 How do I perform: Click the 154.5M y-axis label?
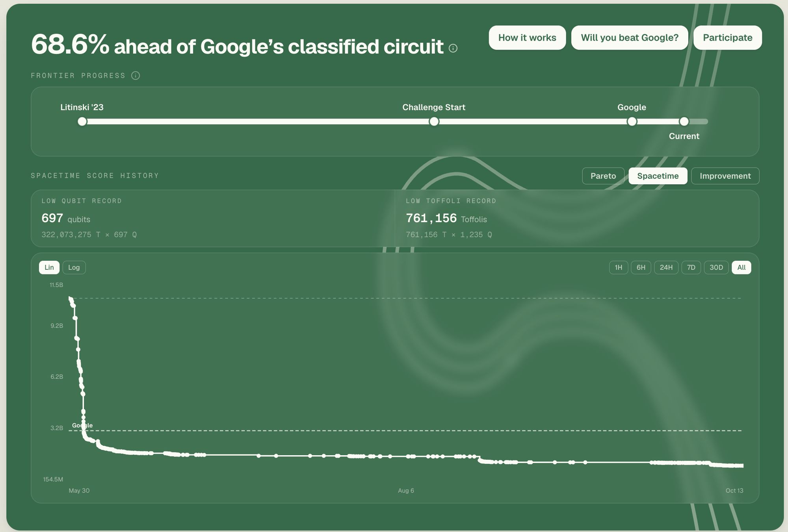(x=53, y=480)
